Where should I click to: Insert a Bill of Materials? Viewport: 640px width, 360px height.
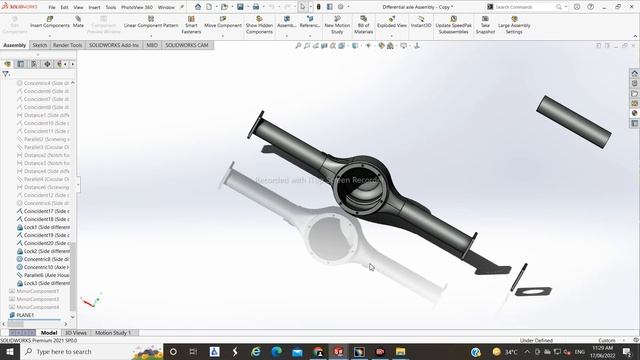363,25
